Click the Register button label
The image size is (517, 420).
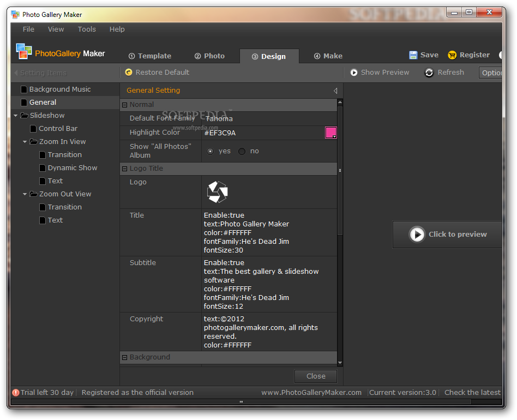474,55
